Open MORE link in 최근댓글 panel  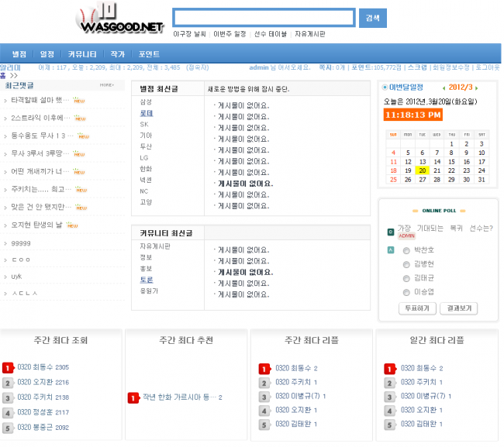[x=107, y=85]
